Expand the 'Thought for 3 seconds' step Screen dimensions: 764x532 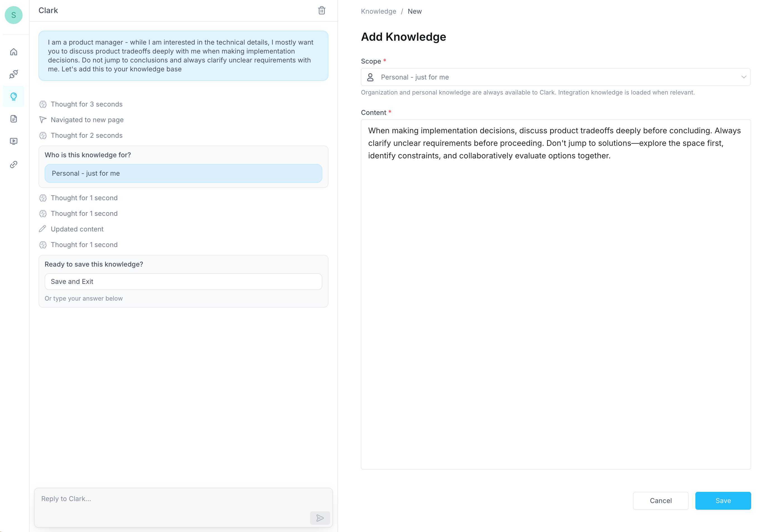(x=86, y=104)
